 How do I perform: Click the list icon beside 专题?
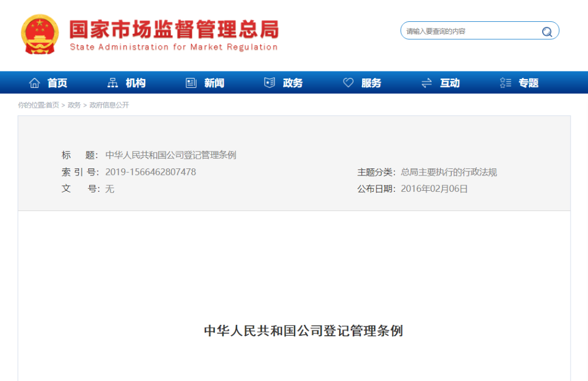pyautogui.click(x=505, y=83)
